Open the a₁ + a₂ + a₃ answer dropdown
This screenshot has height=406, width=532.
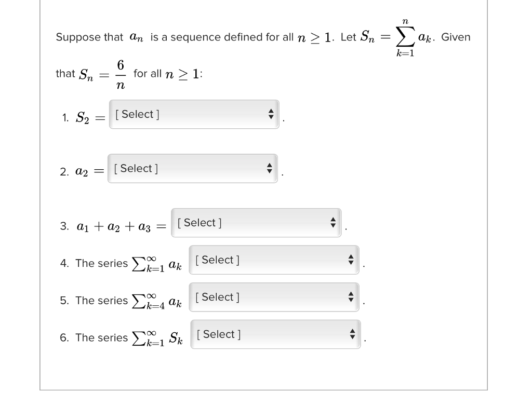point(256,223)
